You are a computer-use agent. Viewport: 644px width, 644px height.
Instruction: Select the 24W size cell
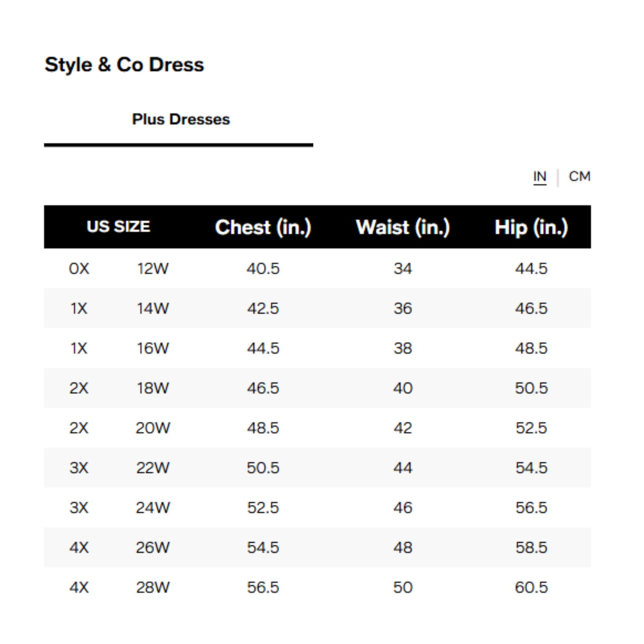click(153, 508)
